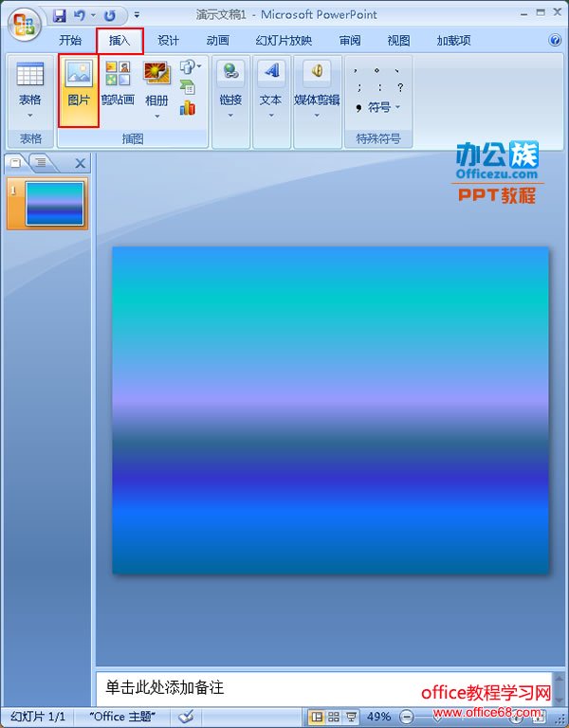Run the spelling check status icon

(187, 717)
